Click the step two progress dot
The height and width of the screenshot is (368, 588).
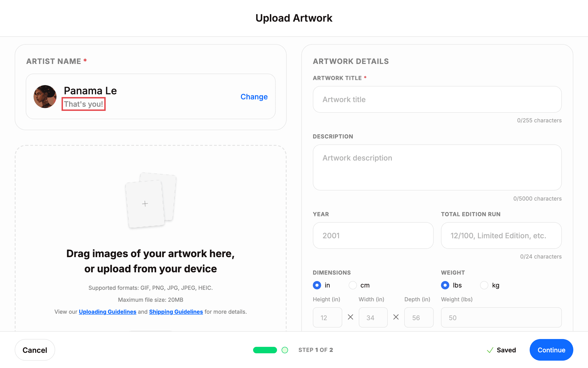(x=285, y=350)
